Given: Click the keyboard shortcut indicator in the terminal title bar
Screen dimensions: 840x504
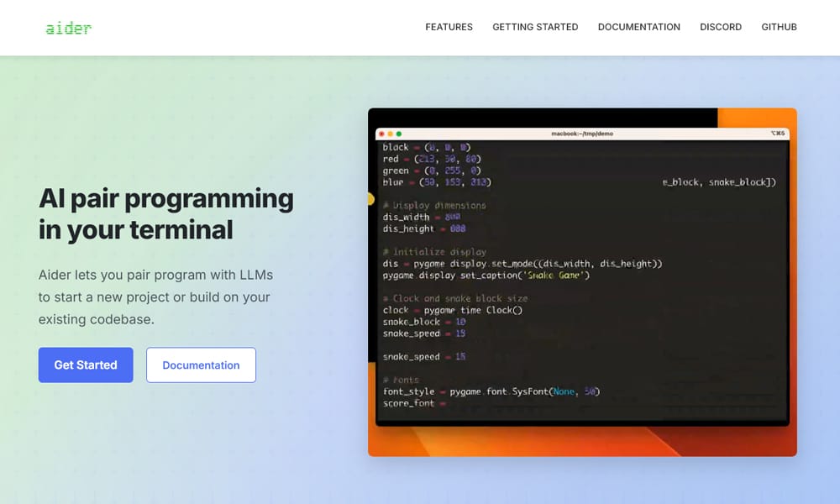Looking at the screenshot, I should (777, 134).
